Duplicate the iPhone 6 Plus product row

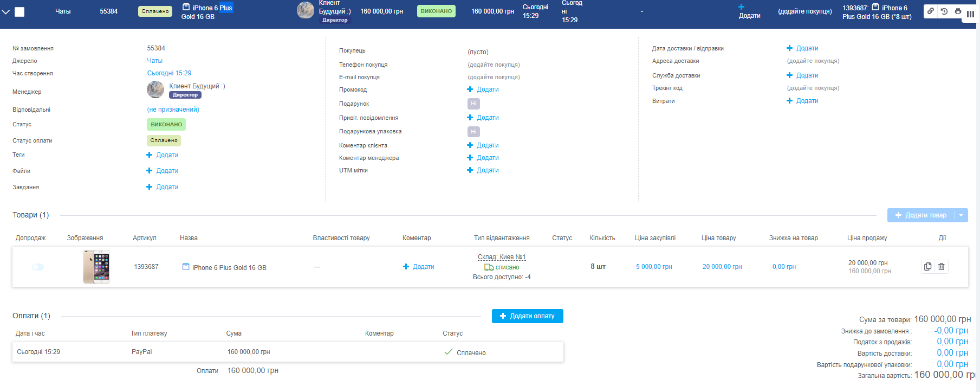point(928,267)
